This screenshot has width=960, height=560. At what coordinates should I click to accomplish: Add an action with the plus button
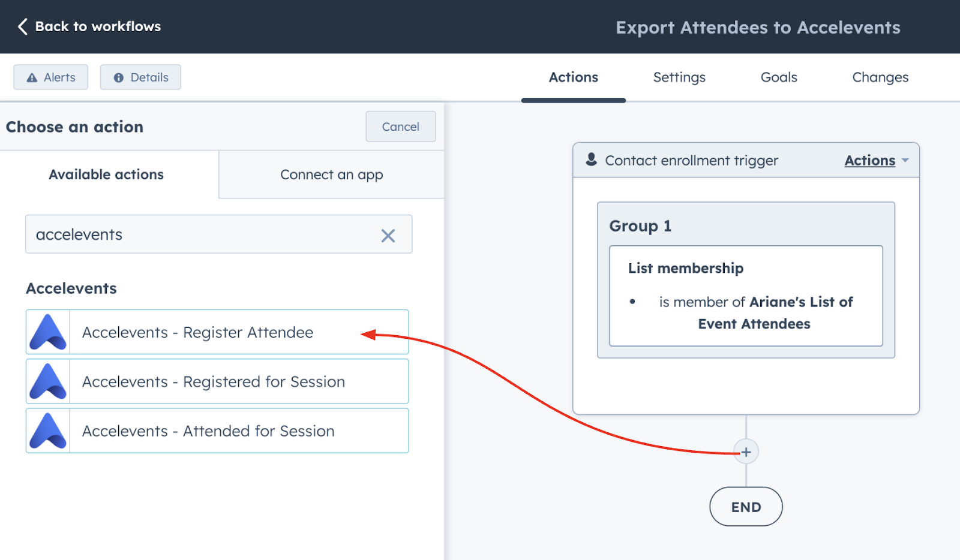(746, 452)
